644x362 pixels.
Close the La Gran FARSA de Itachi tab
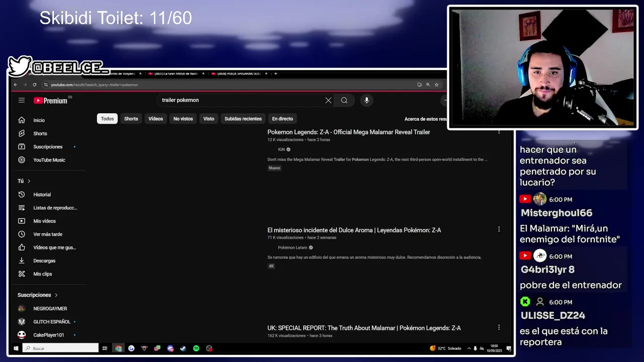pos(203,73)
